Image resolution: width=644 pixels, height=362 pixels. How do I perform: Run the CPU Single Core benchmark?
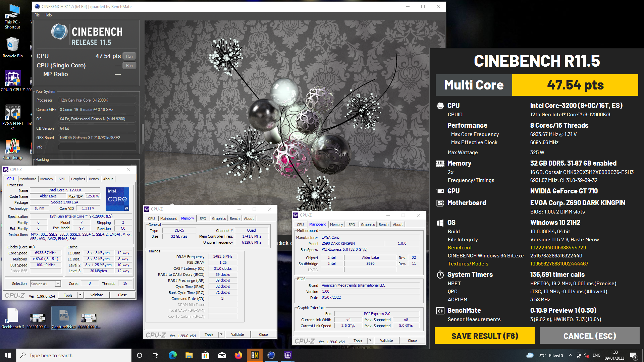click(x=129, y=65)
